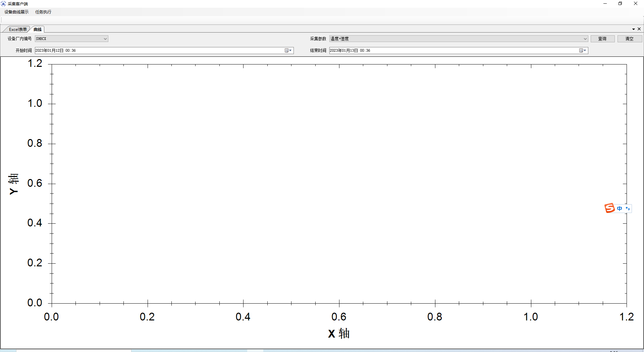The width and height of the screenshot is (644, 352).
Task: Switch to the Excel表单 tab
Action: (17, 29)
